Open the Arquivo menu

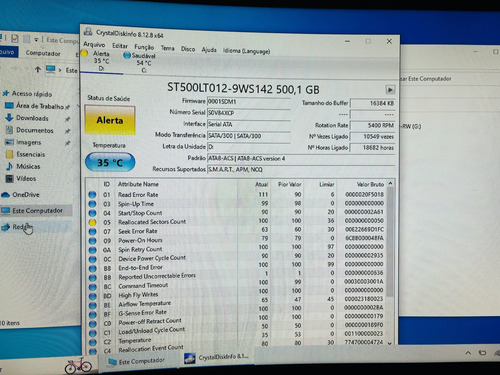click(94, 44)
